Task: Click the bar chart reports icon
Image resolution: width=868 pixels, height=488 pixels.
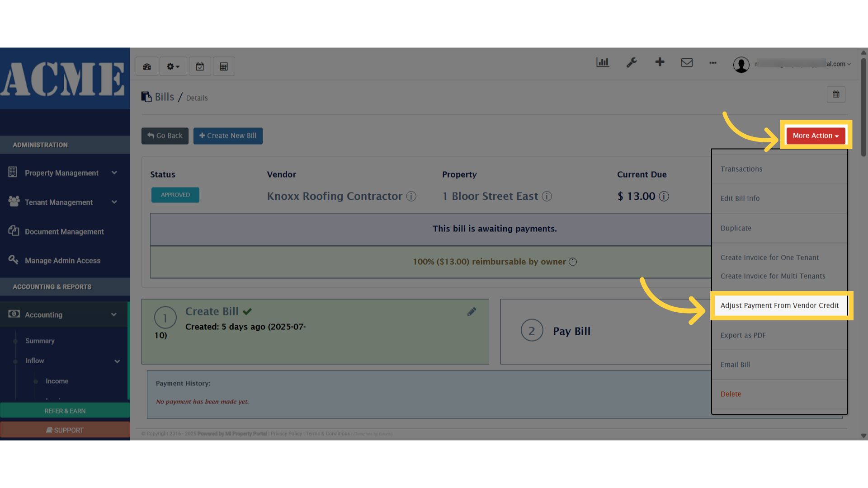Action: (603, 63)
